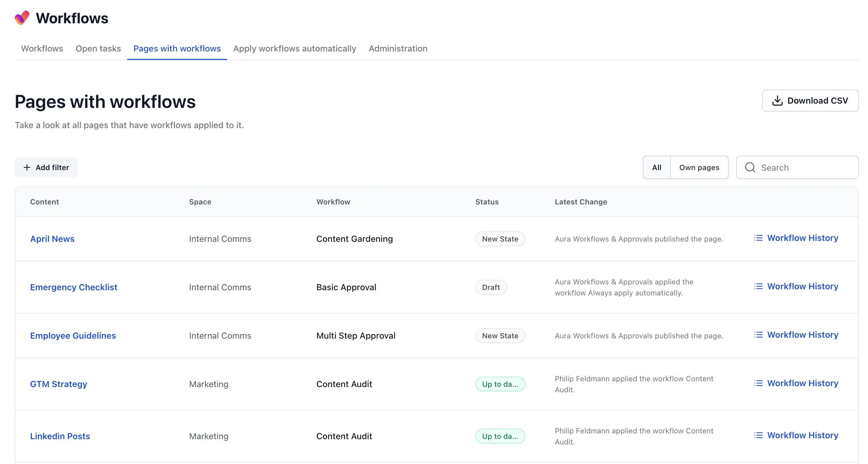
Task: Show All pages filter
Action: coord(657,167)
